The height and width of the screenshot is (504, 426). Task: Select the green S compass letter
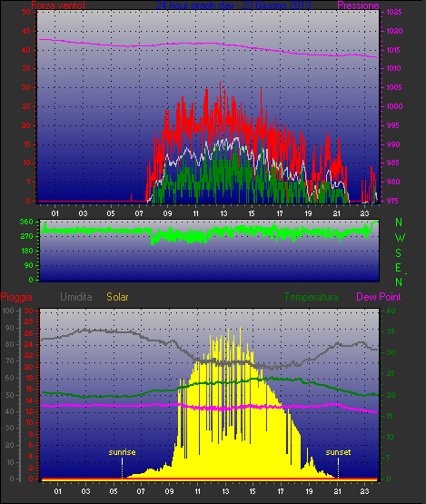click(399, 253)
